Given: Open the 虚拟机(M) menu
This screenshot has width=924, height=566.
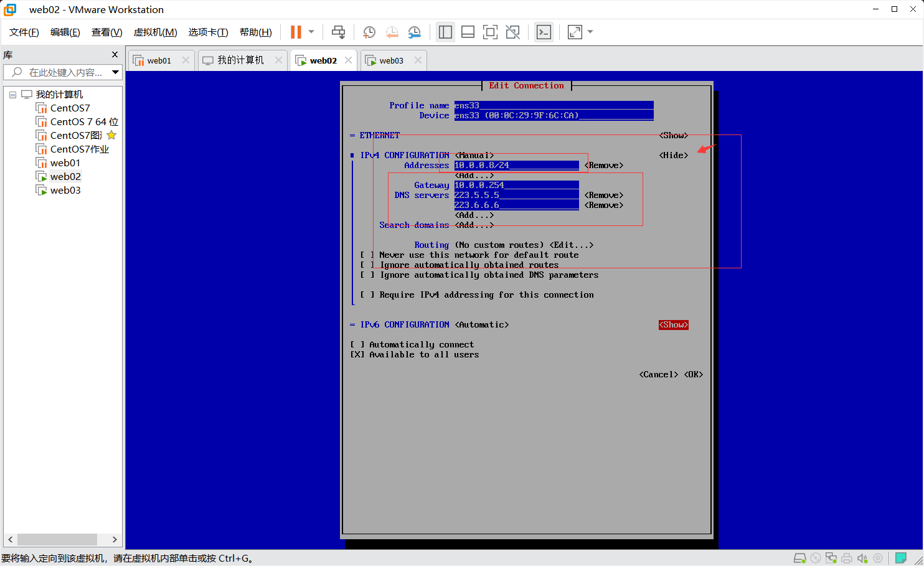Looking at the screenshot, I should pos(155,32).
